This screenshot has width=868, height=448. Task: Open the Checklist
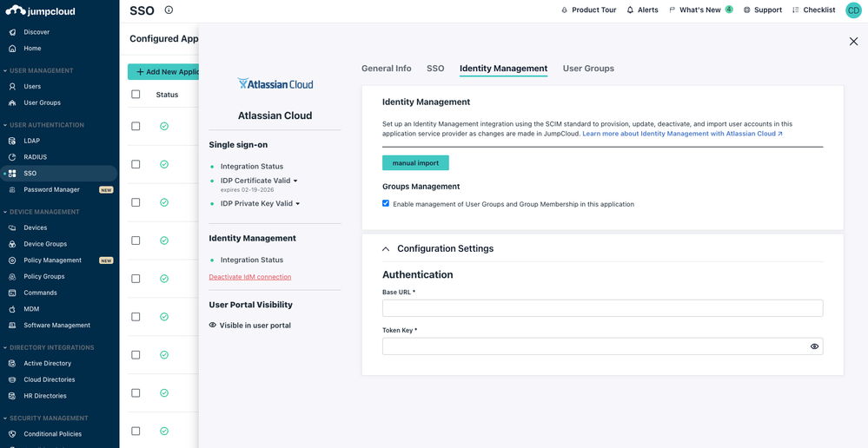pyautogui.click(x=813, y=10)
